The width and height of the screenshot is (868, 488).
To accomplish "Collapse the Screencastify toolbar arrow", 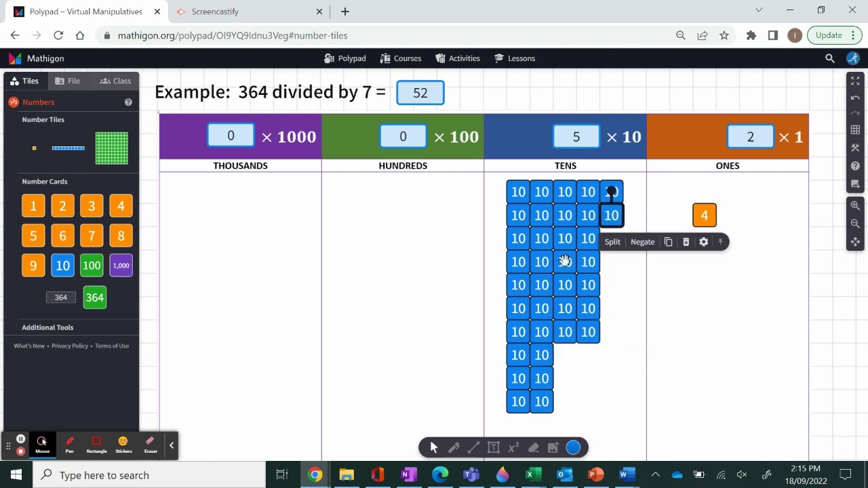I will [172, 445].
